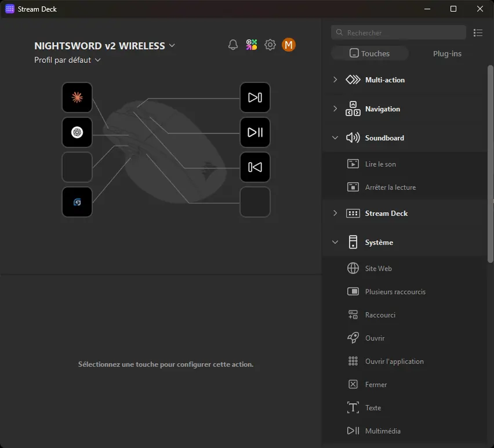Screen dimensions: 494x448
Task: Expand the Stream Deck category chevron
Action: coord(335,213)
